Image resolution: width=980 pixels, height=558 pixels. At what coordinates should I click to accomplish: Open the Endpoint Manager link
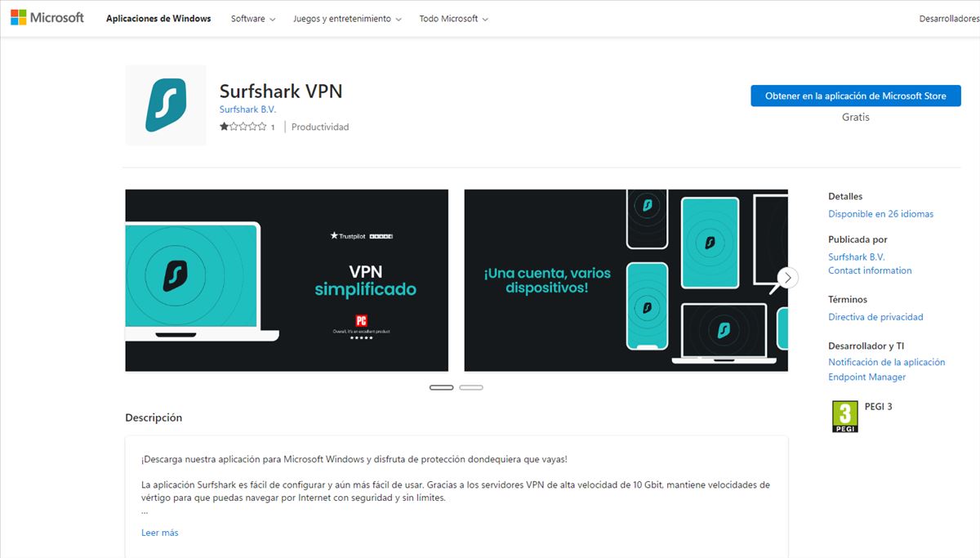[x=866, y=377]
